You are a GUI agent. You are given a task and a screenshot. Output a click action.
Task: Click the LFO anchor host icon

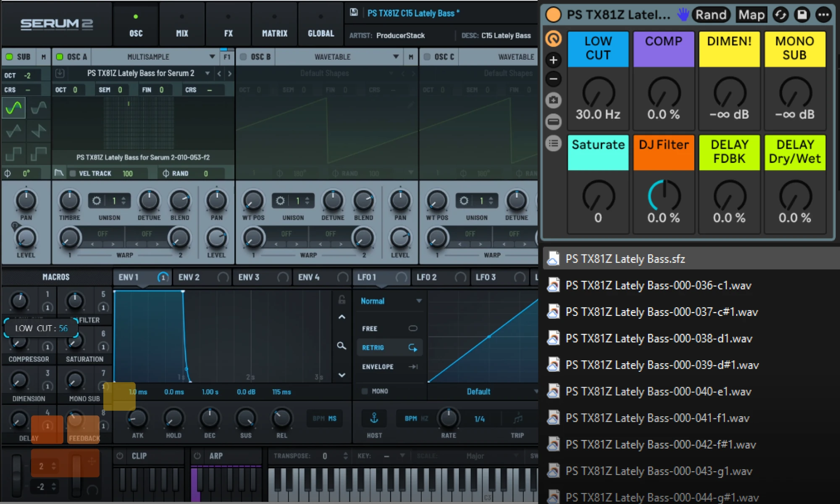(x=374, y=418)
